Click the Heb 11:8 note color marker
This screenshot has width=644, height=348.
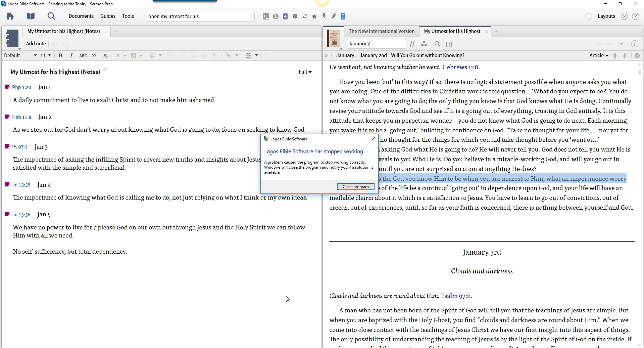click(x=7, y=117)
